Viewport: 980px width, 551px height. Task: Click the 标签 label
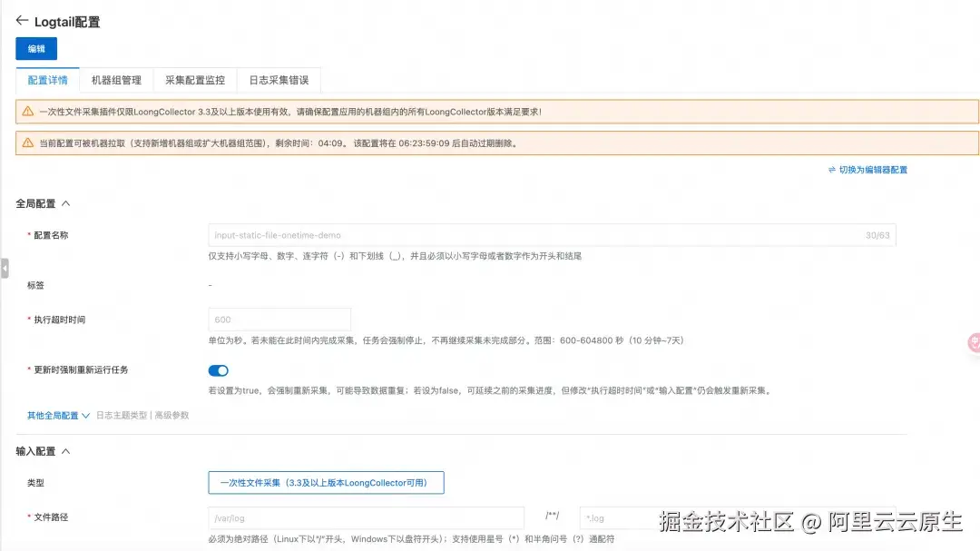pyautogui.click(x=35, y=285)
